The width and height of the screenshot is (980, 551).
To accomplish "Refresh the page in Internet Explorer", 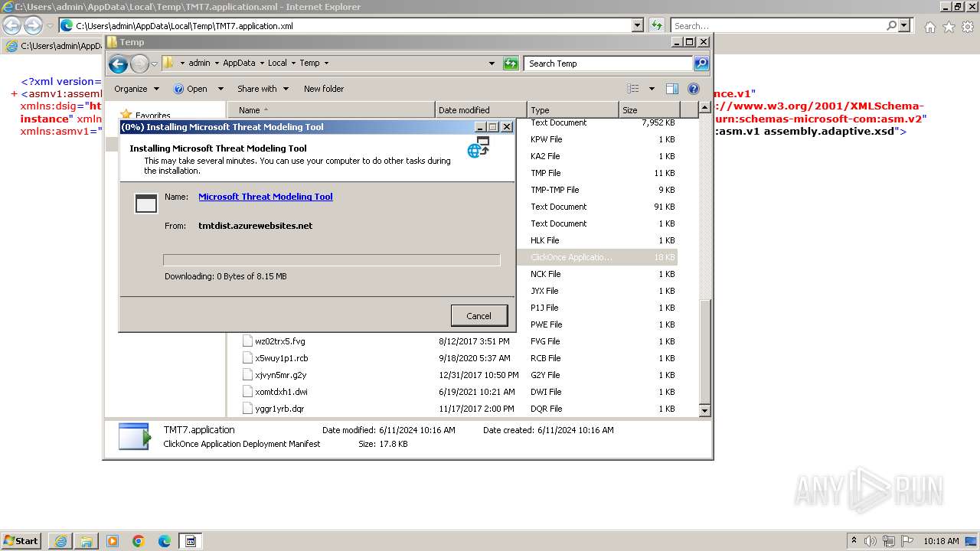I will coord(656,25).
